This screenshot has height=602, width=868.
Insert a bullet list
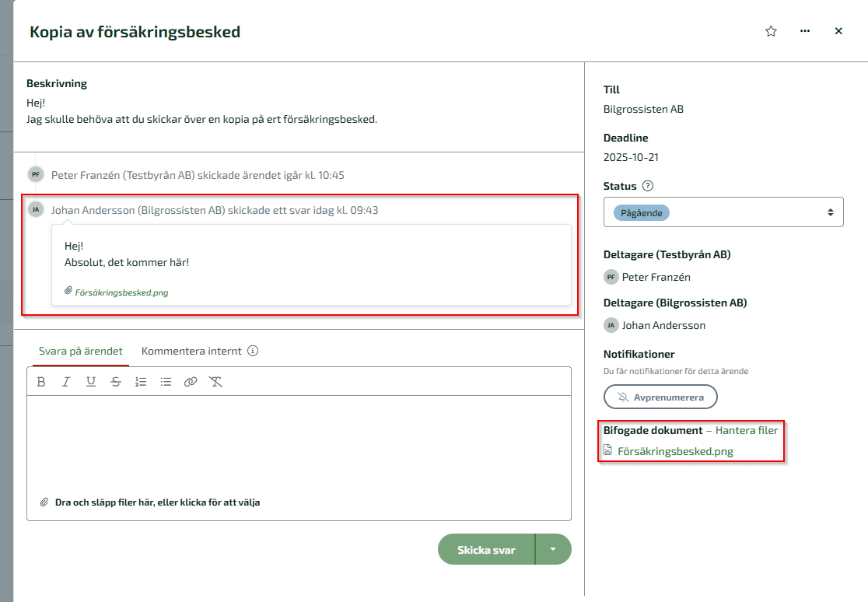(166, 382)
